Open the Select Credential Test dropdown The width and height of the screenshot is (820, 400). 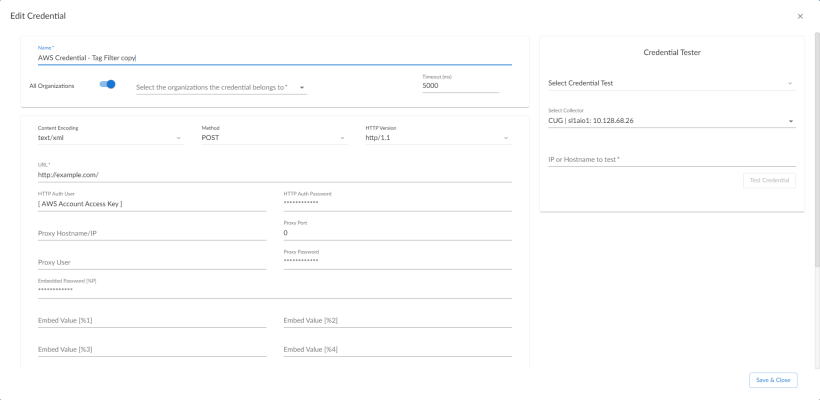[671, 83]
